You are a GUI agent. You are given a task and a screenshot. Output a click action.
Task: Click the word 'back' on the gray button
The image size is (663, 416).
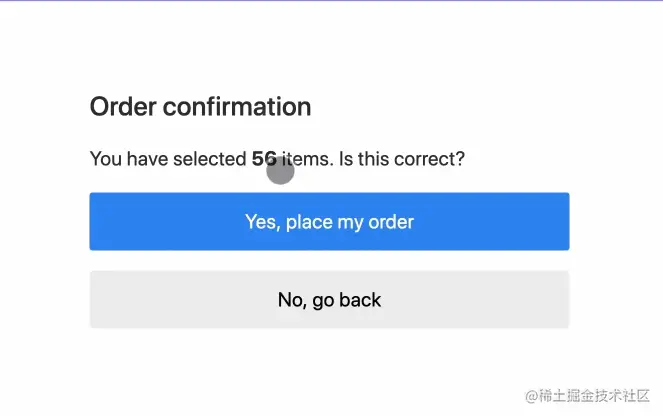click(x=360, y=300)
